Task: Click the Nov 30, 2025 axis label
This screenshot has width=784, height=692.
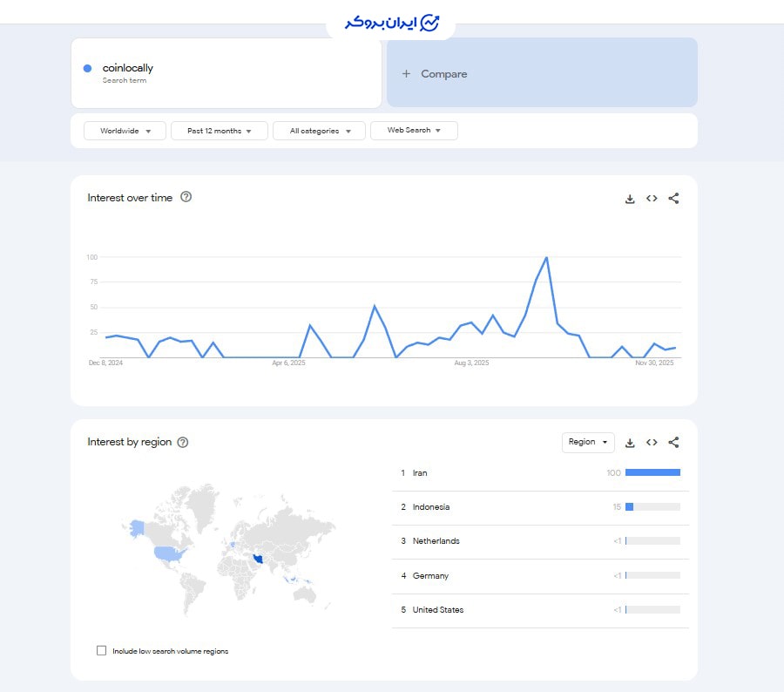Action: [x=654, y=363]
